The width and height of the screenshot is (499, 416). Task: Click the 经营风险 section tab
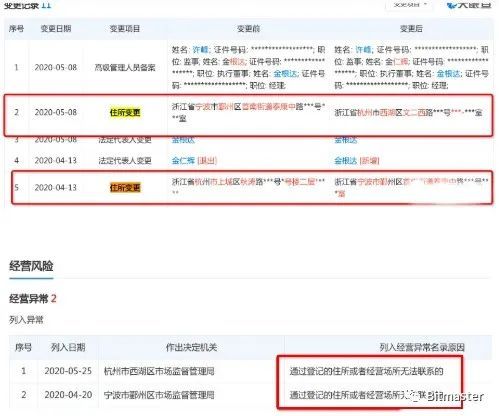tap(31, 266)
